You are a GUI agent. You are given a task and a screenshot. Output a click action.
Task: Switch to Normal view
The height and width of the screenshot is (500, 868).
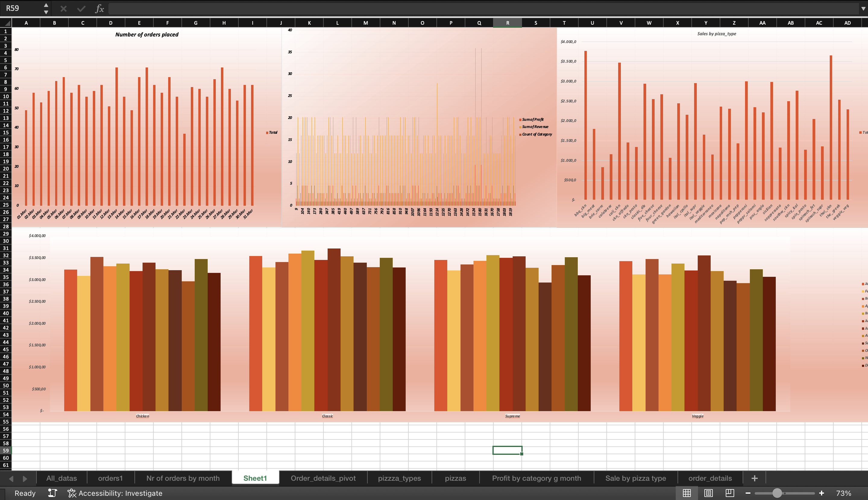click(x=687, y=493)
